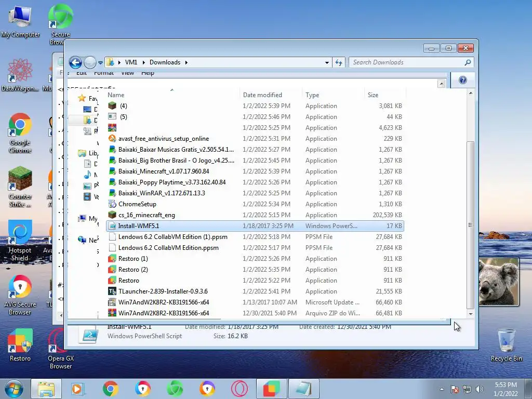Viewport: 532px width, 399px height.
Task: Sort files by the Name column header
Action: [116, 95]
